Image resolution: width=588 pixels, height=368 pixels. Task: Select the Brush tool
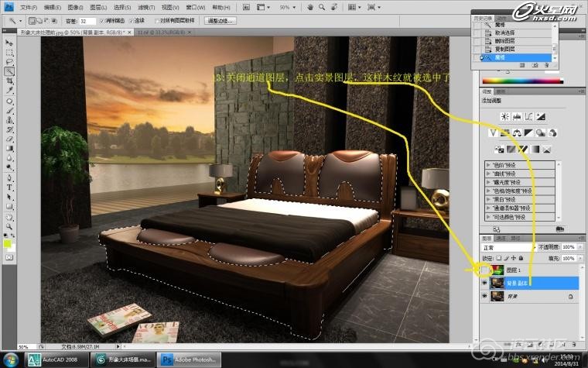[9, 111]
